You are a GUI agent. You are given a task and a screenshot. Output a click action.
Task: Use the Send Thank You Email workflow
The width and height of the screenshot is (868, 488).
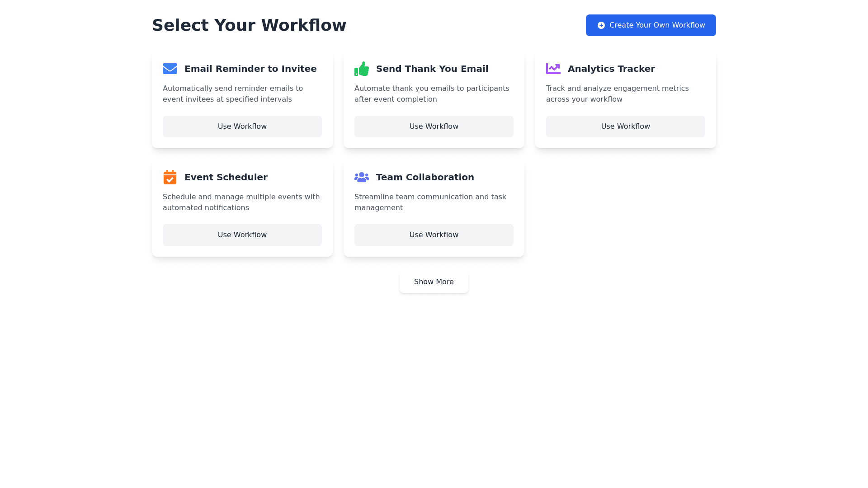point(434,127)
